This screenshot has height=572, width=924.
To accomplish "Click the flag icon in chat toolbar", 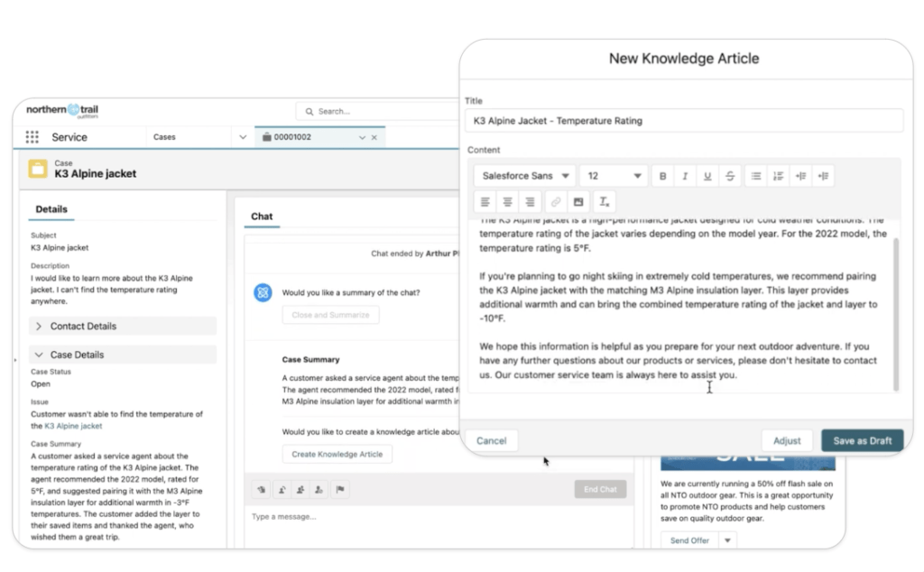I will pos(341,489).
